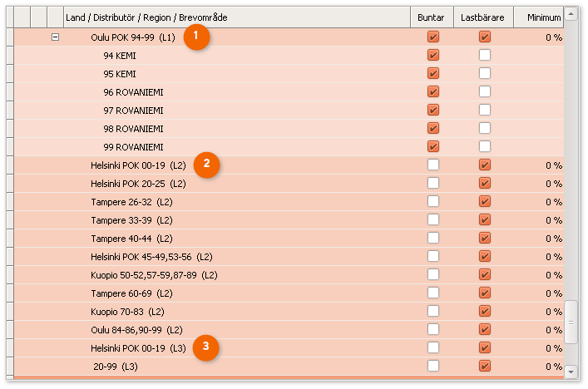
Task: Uncheck Buntar for 95 KEMI
Action: click(433, 73)
